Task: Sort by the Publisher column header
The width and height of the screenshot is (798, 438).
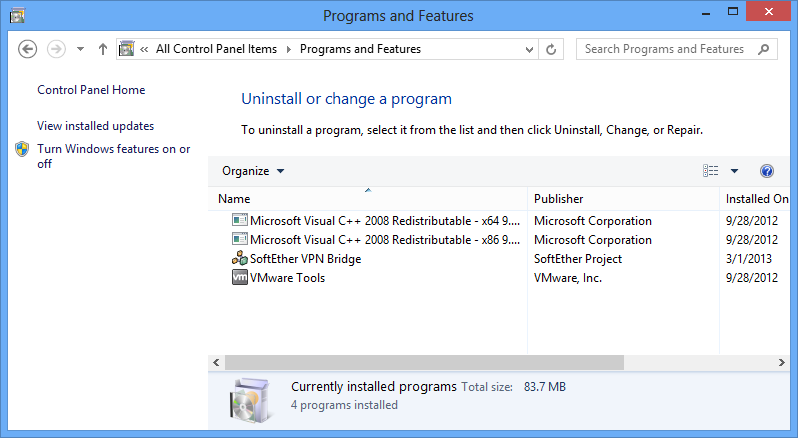Action: click(623, 199)
